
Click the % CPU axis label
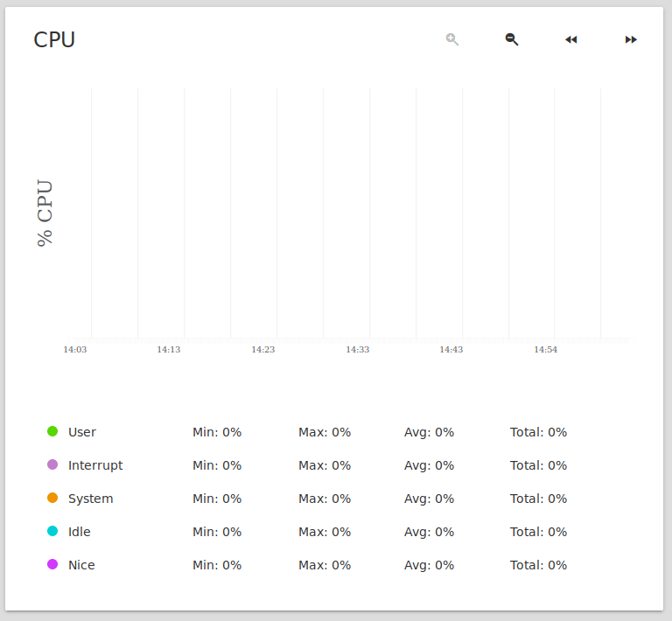pyautogui.click(x=45, y=213)
